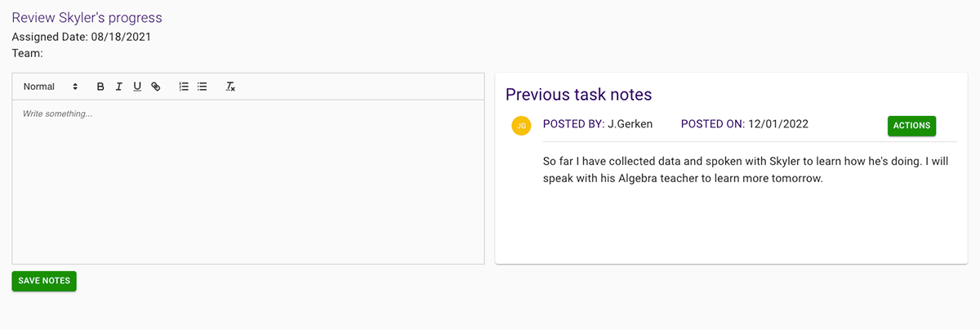Toggle italic formatting in the editor toolbar
The width and height of the screenshot is (980, 330).
pyautogui.click(x=118, y=87)
